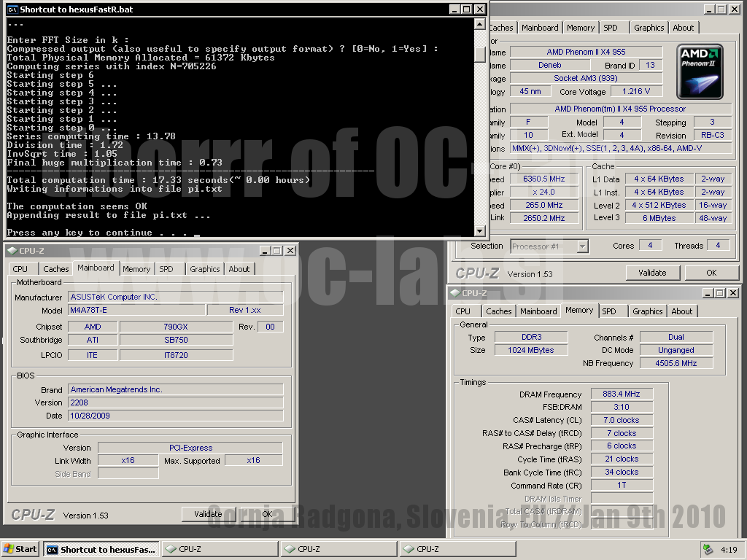Viewport: 747px width, 560px height.
Task: Click the 4505.6 MHz NB frequency value
Action: [x=676, y=363]
